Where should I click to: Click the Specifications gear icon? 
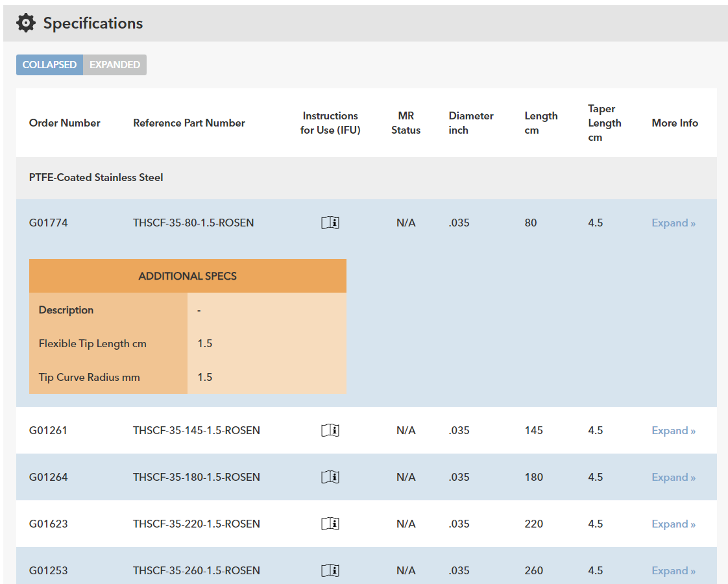(x=26, y=23)
